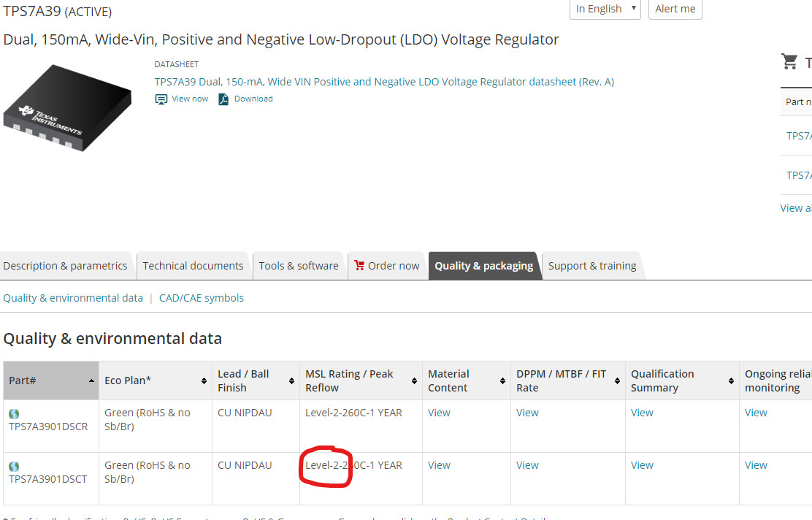View Material Content for TPS7A3901DSCR

click(439, 413)
